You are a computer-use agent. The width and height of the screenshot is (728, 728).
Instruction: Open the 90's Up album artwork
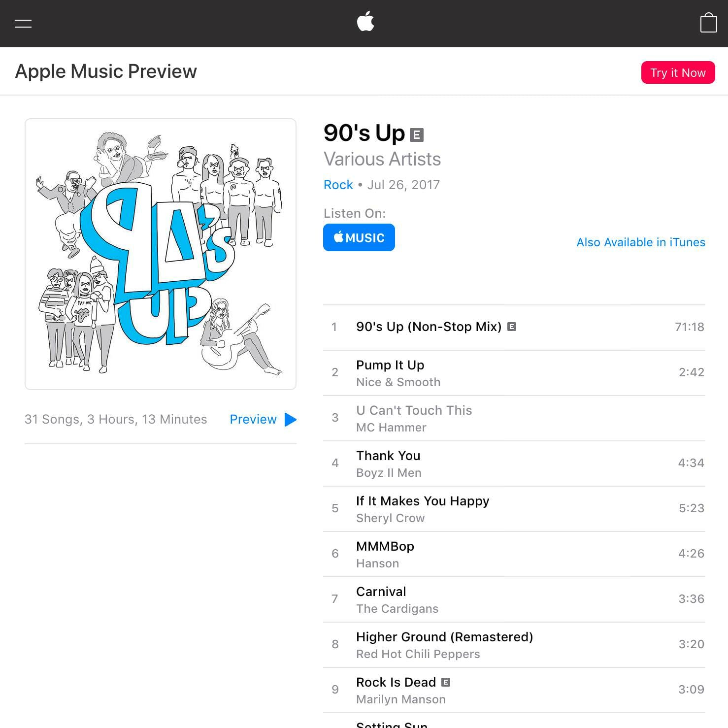(x=161, y=254)
